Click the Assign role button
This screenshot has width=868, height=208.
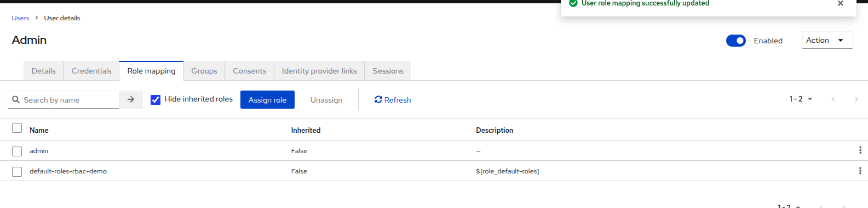coord(267,99)
